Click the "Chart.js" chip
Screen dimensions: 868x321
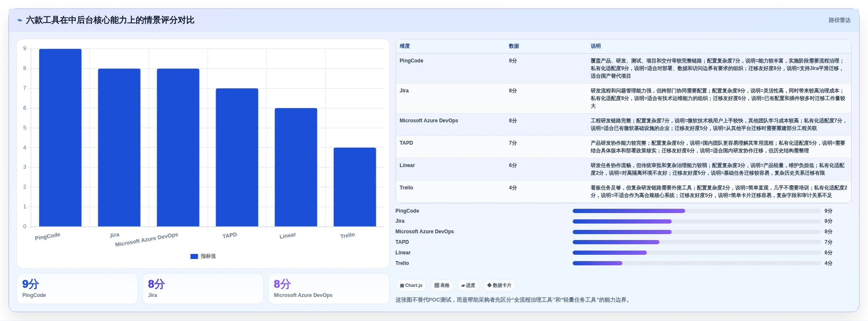411,286
